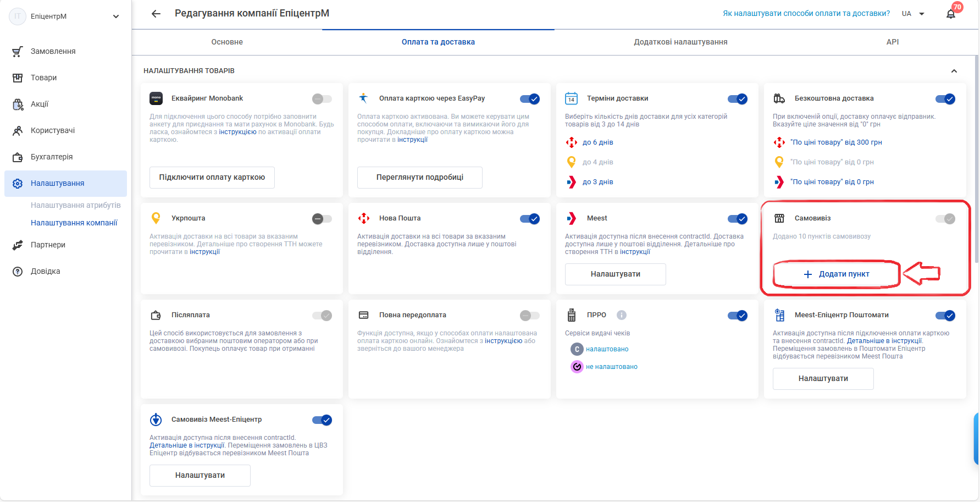
Task: Enable the Укрпошта toggle
Action: [x=322, y=219]
